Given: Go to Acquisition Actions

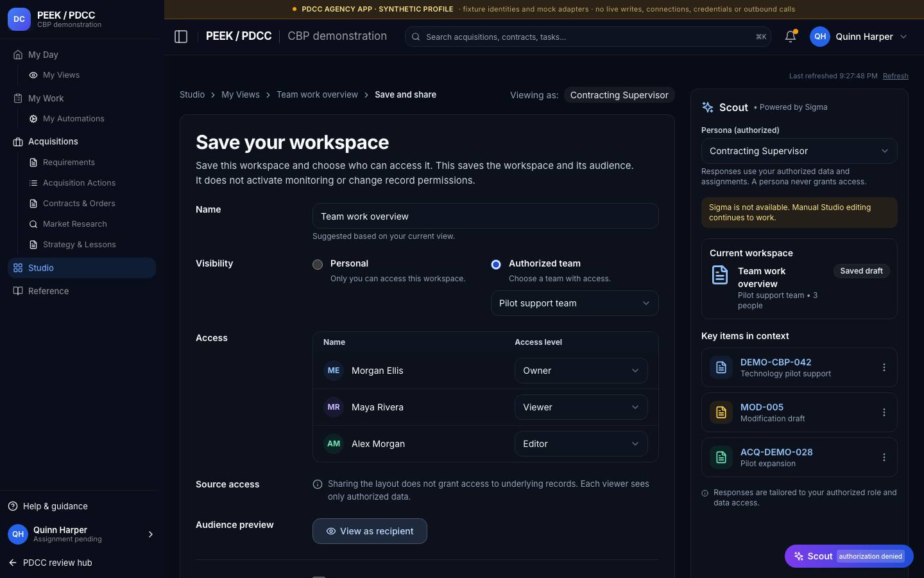Looking at the screenshot, I should (79, 183).
